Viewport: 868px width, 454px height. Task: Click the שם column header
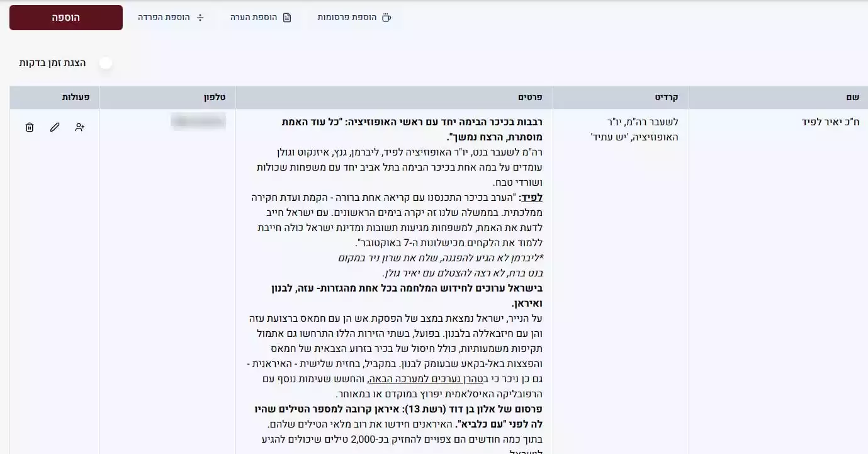click(778, 98)
